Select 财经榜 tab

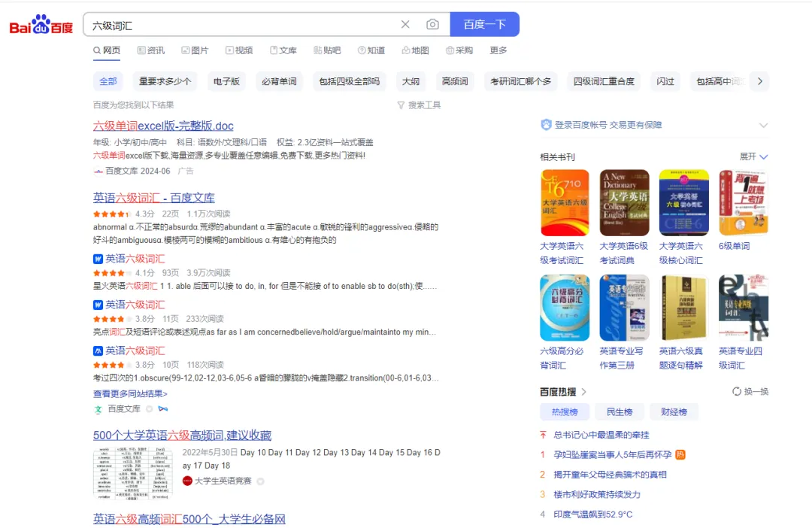(674, 412)
